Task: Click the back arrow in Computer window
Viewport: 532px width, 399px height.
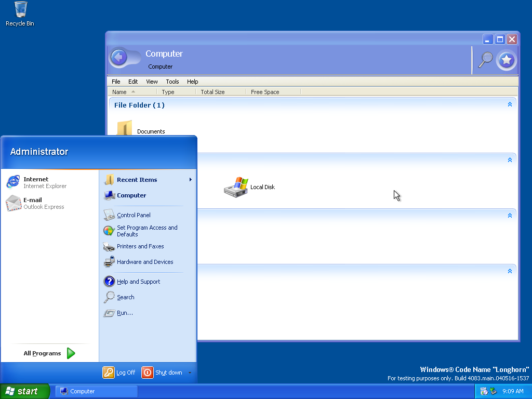Action: pyautogui.click(x=119, y=57)
